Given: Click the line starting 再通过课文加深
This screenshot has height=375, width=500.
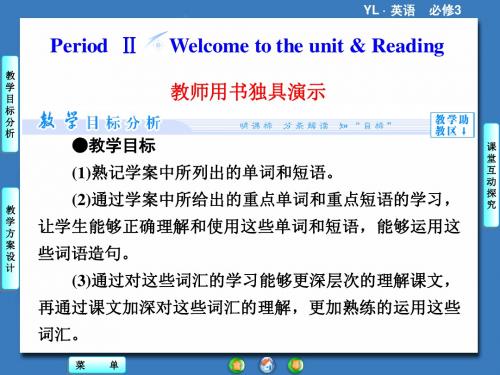Looking at the screenshot, I should [x=249, y=307].
